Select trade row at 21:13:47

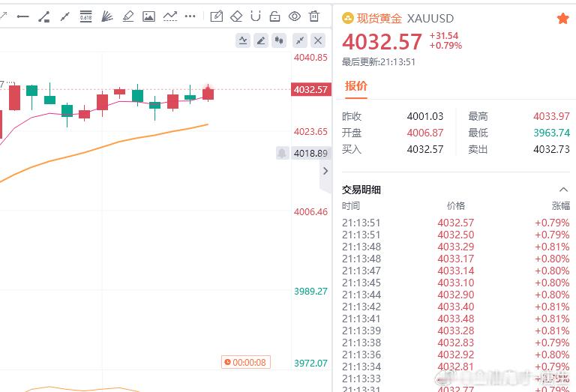456,271
